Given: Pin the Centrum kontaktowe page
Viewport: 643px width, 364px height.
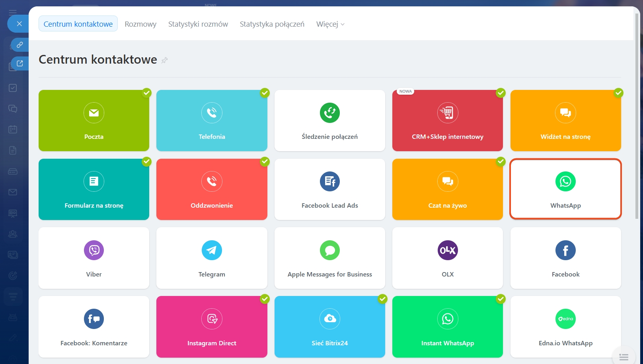Looking at the screenshot, I should click(x=164, y=60).
